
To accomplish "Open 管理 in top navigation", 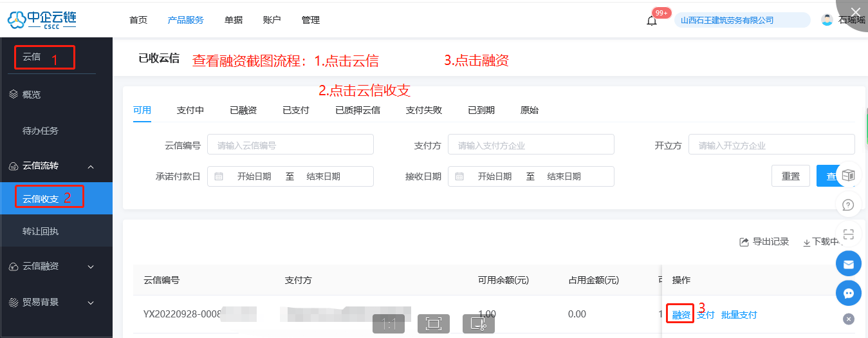I will [311, 20].
